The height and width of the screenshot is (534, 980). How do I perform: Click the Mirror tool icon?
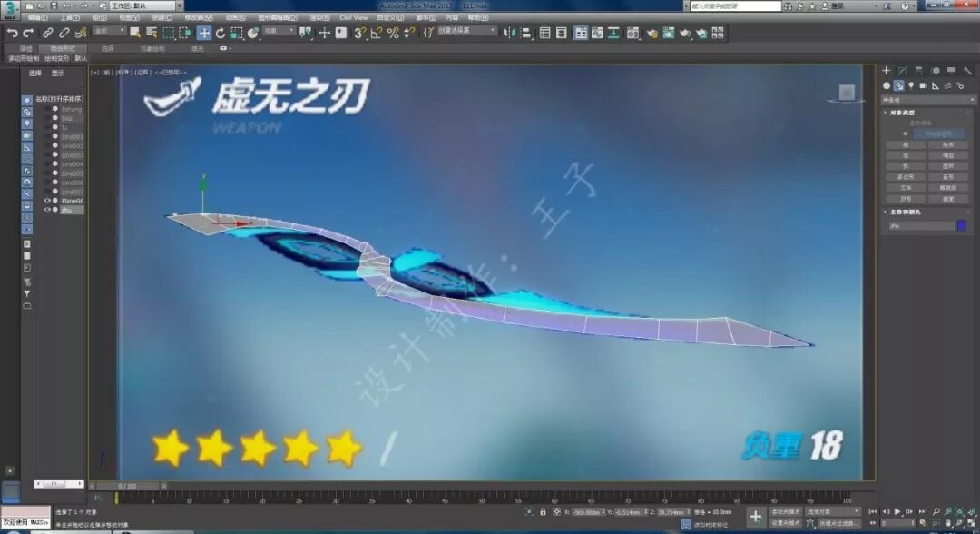pyautogui.click(x=509, y=33)
